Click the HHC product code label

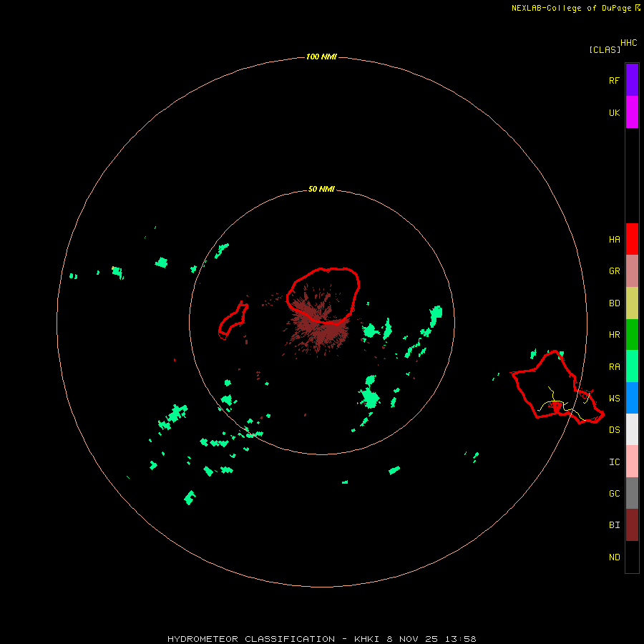(x=629, y=43)
